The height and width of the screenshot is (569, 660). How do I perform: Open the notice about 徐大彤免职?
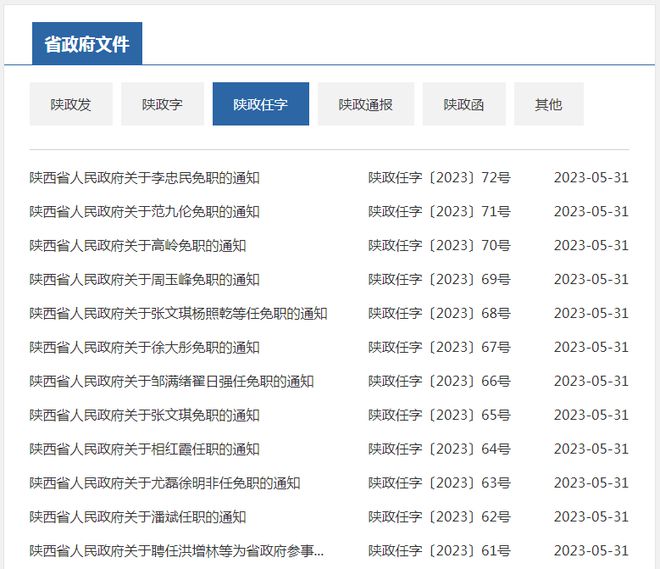click(144, 347)
